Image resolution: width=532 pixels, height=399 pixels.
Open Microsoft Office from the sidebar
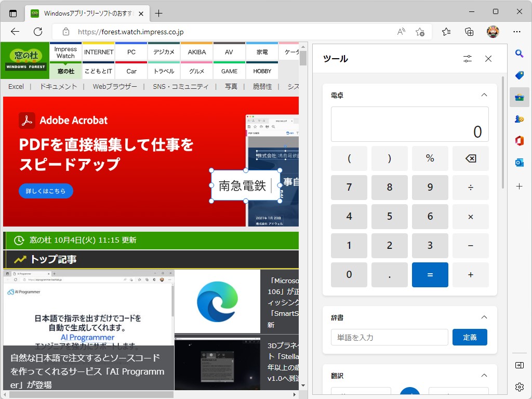tap(519, 141)
